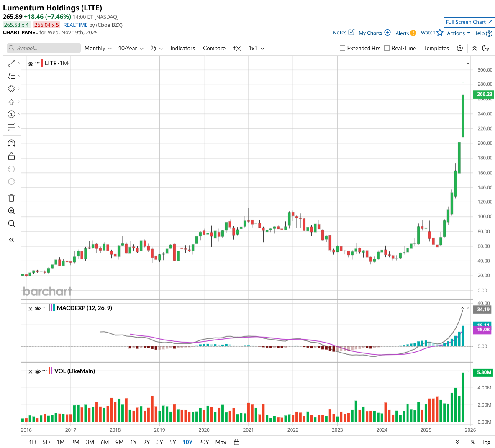The height and width of the screenshot is (448, 495).
Task: Zoom out of the chart
Action: tap(11, 223)
